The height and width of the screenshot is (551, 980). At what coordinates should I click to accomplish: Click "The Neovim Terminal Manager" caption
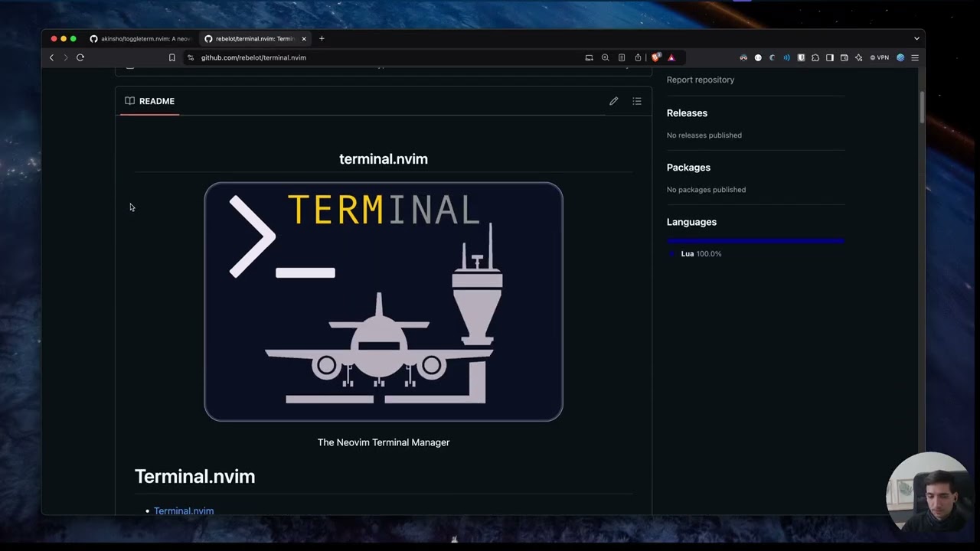[x=384, y=442]
